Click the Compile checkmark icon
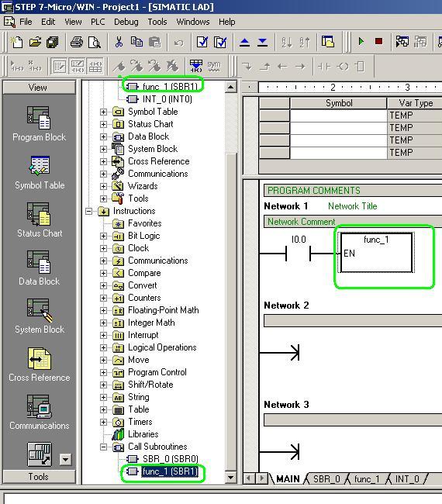The height and width of the screenshot is (504, 442). [202, 42]
